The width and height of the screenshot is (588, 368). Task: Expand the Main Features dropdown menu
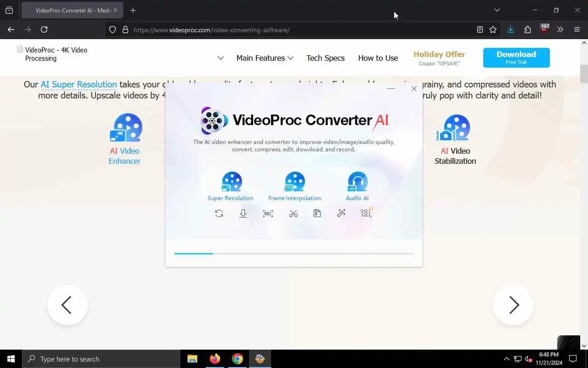tap(265, 58)
